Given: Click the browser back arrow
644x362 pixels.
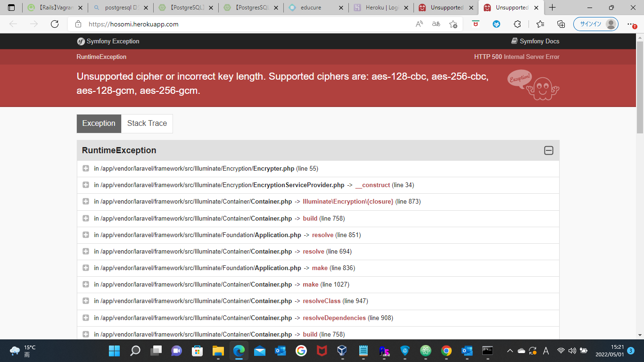Looking at the screenshot, I should 13,24.
